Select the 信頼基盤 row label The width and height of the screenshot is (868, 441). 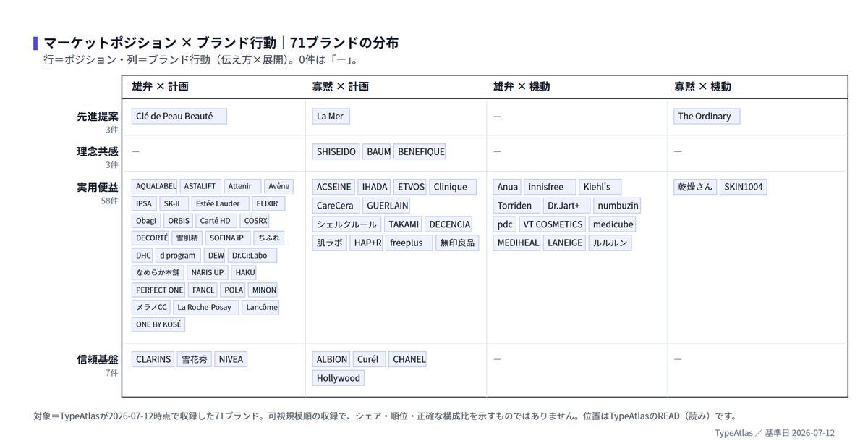point(98,358)
